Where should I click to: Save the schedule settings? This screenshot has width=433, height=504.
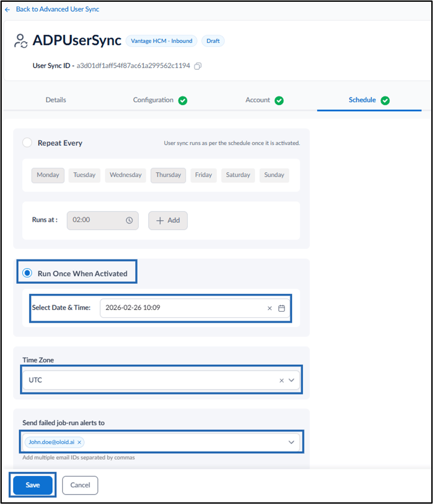tap(33, 485)
